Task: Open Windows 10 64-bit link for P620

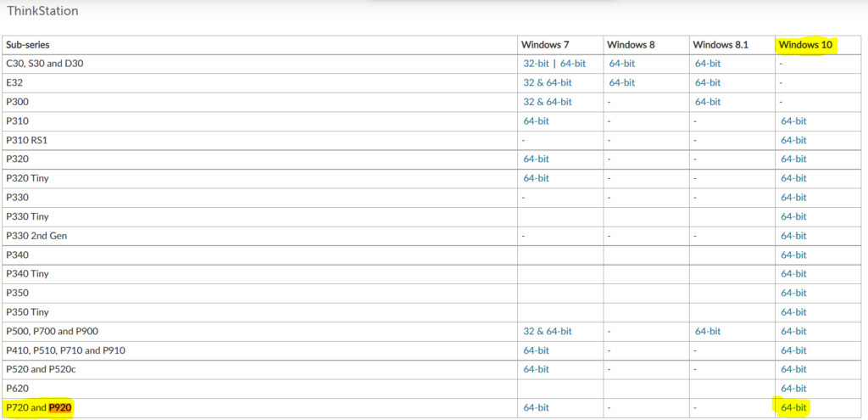Action: click(x=793, y=389)
